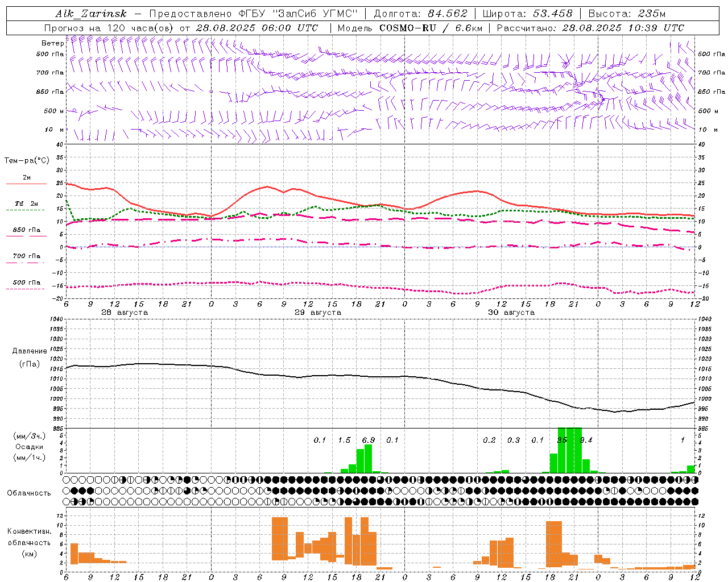The height and width of the screenshot is (582, 728).
Task: Click the "Долгота: 84.562" header field
Action: coord(420,14)
